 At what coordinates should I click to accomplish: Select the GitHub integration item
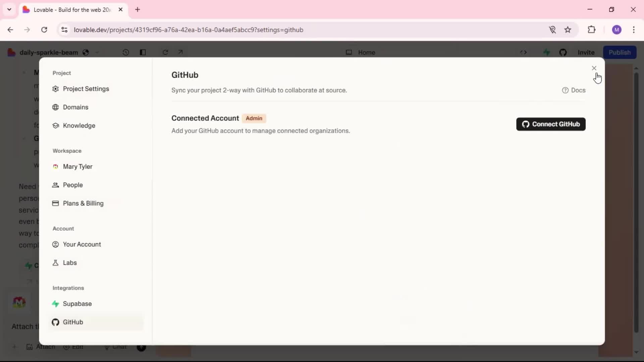coord(96,322)
